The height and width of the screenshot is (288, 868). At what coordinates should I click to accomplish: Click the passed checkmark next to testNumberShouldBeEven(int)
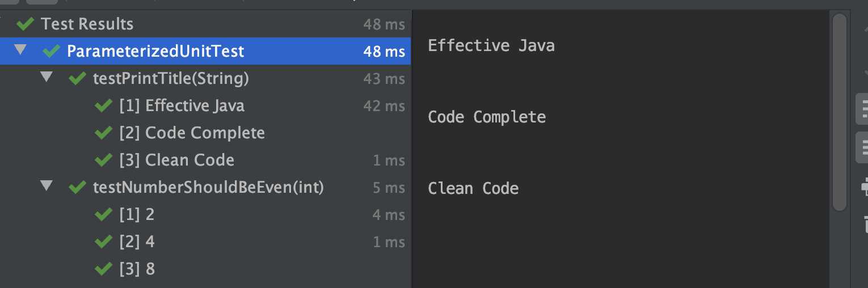click(x=77, y=187)
